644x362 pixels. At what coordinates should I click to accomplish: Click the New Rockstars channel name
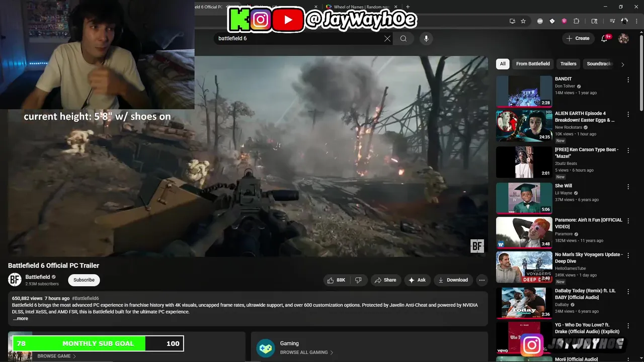[569, 128]
